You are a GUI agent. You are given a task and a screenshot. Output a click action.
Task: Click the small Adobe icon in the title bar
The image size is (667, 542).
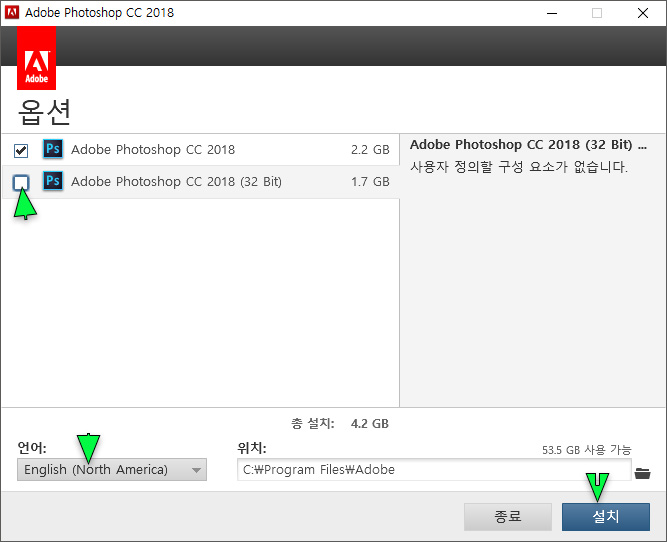click(x=11, y=13)
